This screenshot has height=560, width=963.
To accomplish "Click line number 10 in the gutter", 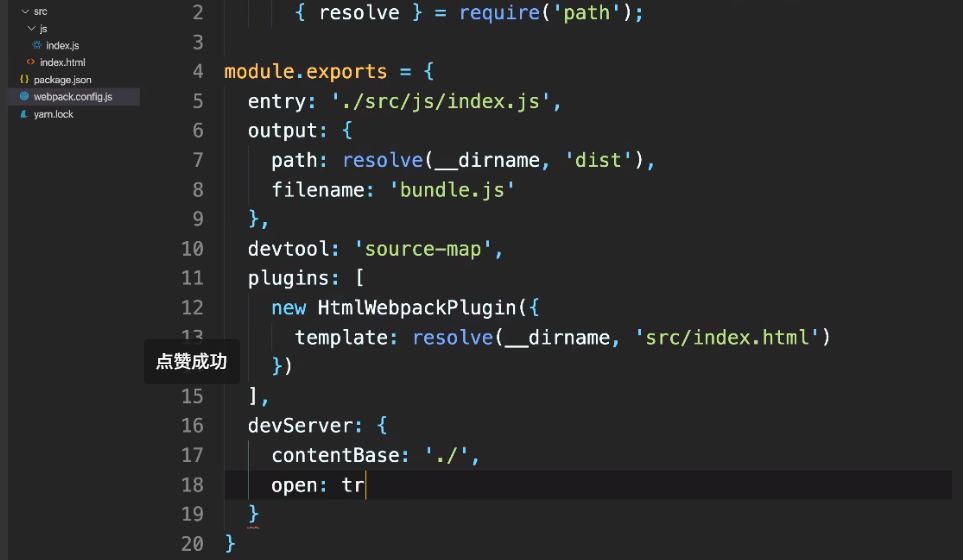I will (192, 249).
